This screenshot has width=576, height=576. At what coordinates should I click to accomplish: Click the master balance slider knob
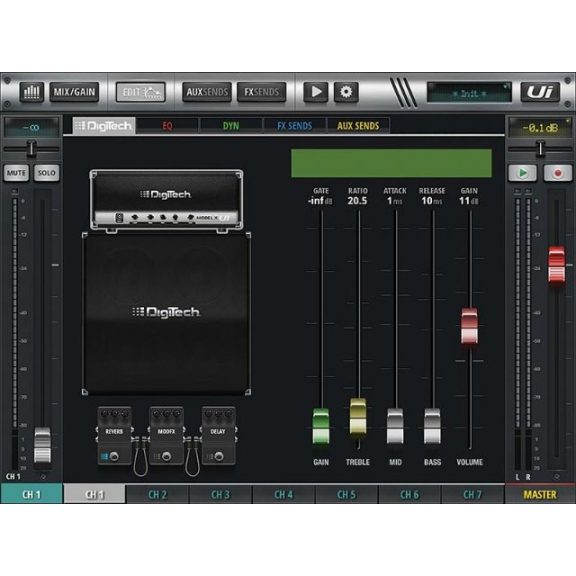click(540, 148)
